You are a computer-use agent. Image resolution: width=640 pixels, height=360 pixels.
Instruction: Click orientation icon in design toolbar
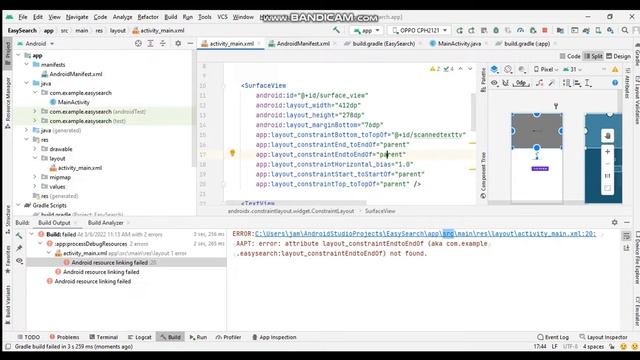coord(508,69)
